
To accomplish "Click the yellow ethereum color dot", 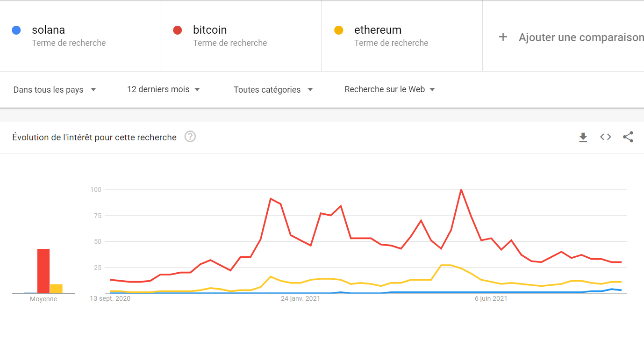I will pyautogui.click(x=339, y=30).
